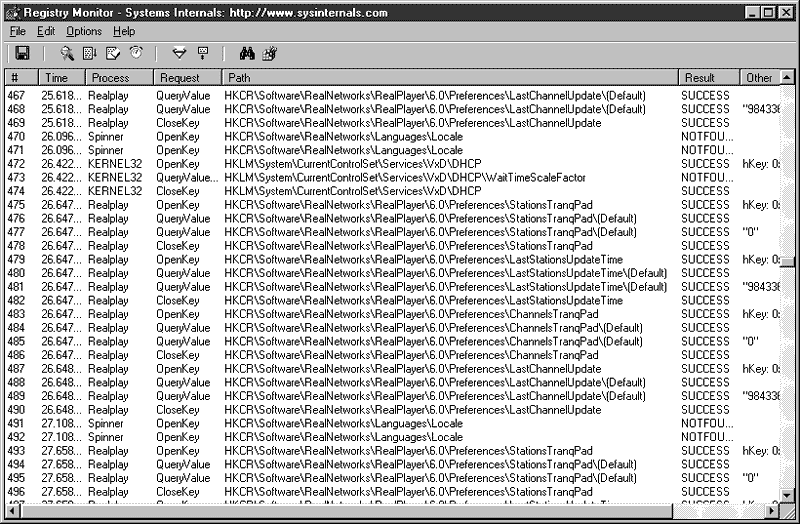Click the Process column header
The image size is (800, 524).
119,78
